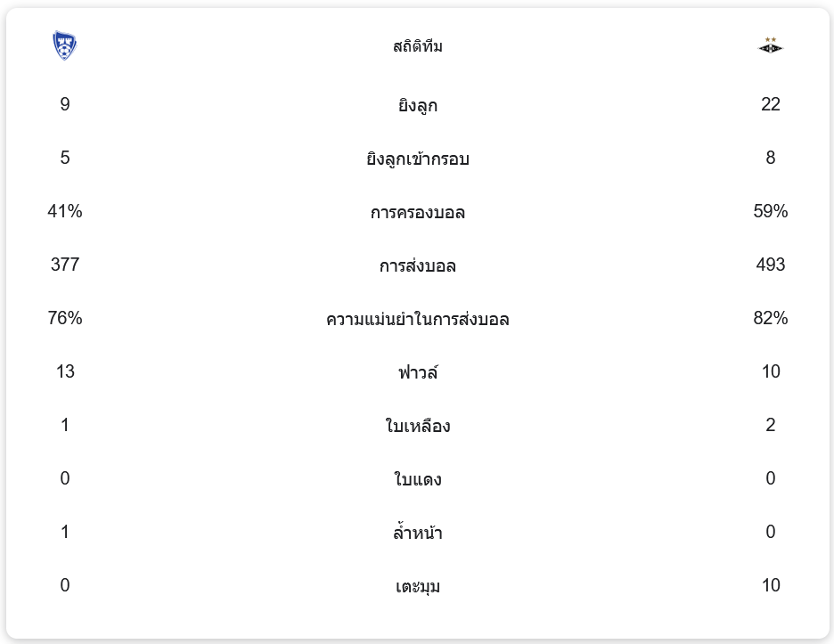Click the การส่งบอล passes label
Viewport: 834px width, 644px height.
[x=417, y=266]
